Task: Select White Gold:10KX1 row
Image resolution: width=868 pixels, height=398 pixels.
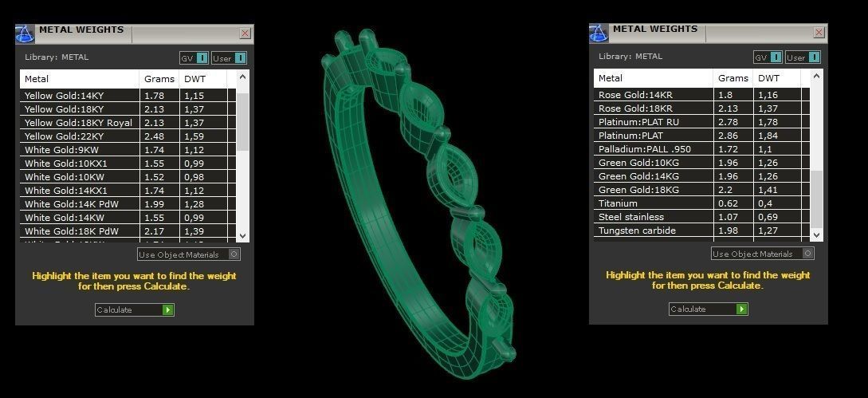Action: 128,163
